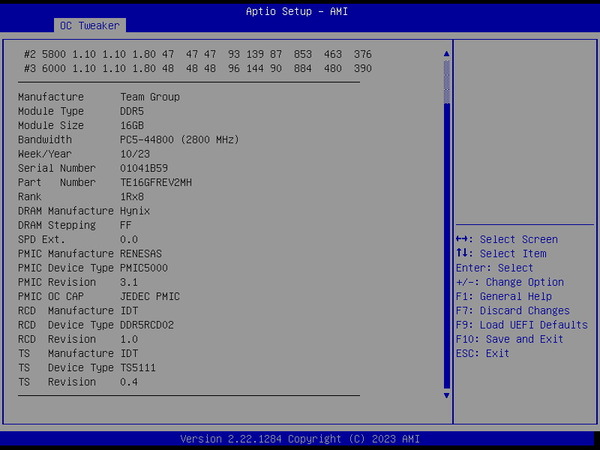Click the +/-: Change Option hint

point(510,282)
